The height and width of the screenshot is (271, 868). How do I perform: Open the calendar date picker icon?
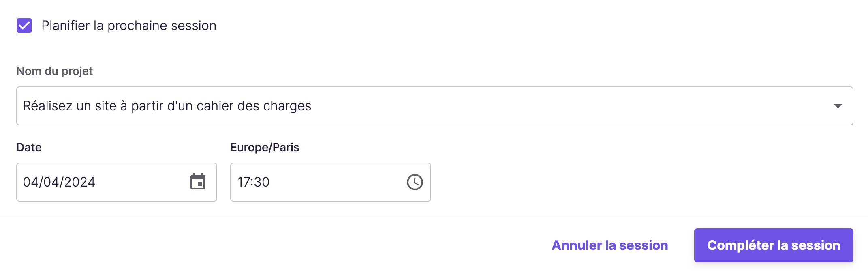click(198, 182)
